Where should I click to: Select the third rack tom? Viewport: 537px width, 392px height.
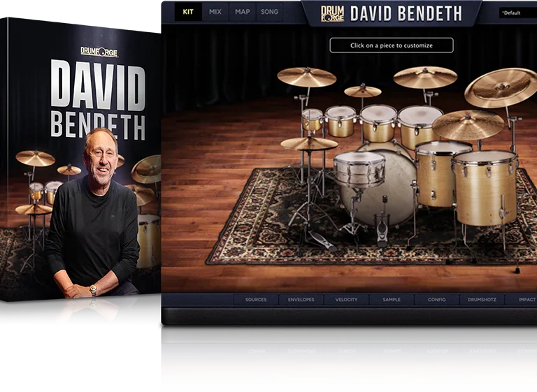click(x=378, y=124)
